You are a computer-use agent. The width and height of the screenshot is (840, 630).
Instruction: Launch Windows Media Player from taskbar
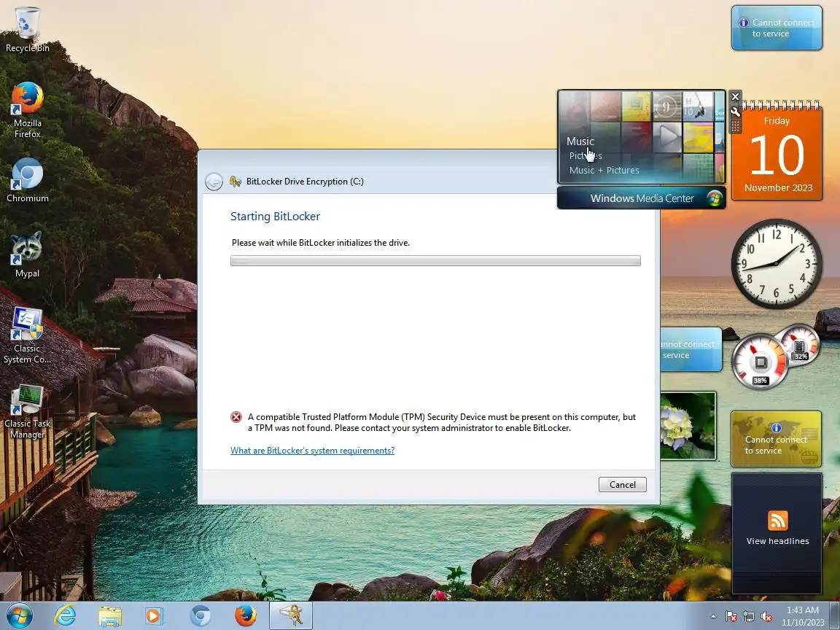155,615
